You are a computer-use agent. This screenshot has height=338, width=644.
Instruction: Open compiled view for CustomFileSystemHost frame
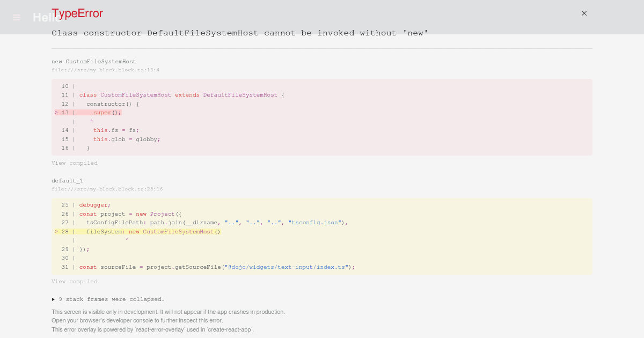coord(75,163)
